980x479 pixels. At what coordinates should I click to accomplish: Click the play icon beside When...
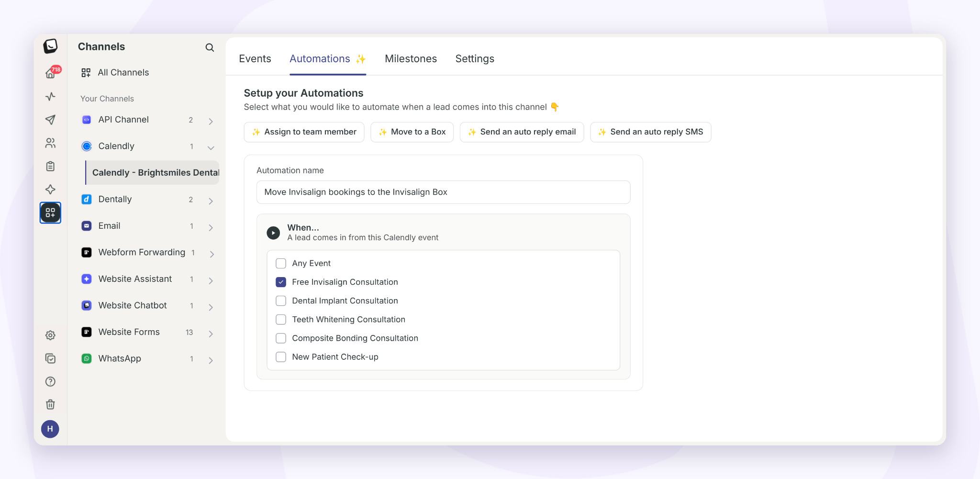click(x=273, y=233)
